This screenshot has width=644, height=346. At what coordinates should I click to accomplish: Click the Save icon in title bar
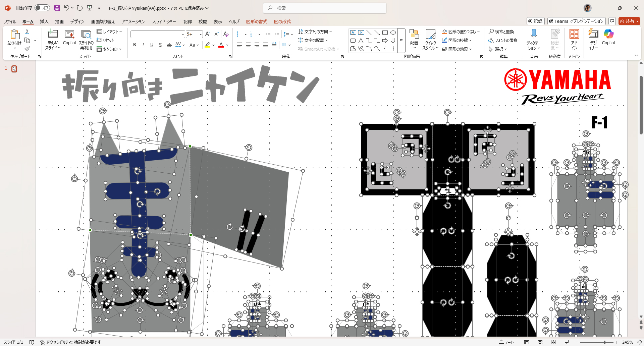click(x=57, y=8)
